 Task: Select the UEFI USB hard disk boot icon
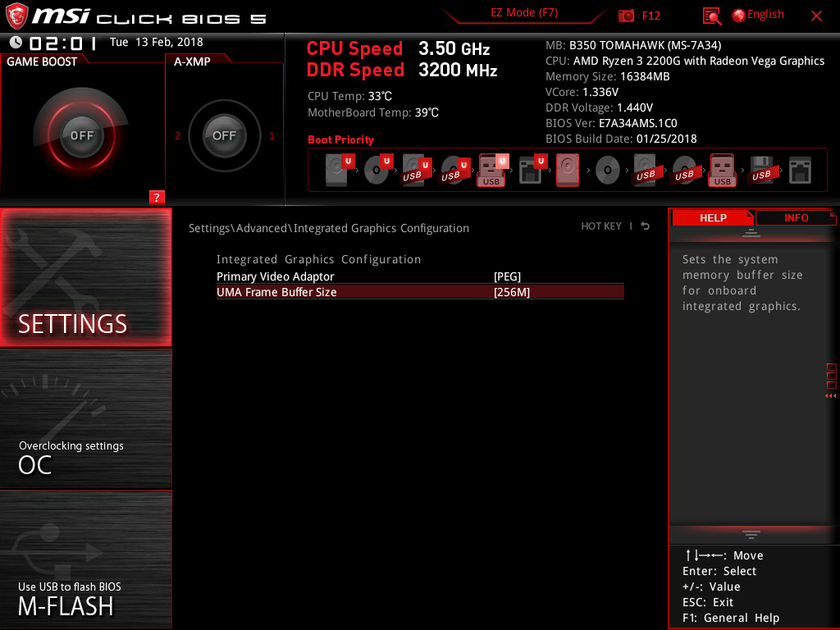tap(417, 170)
